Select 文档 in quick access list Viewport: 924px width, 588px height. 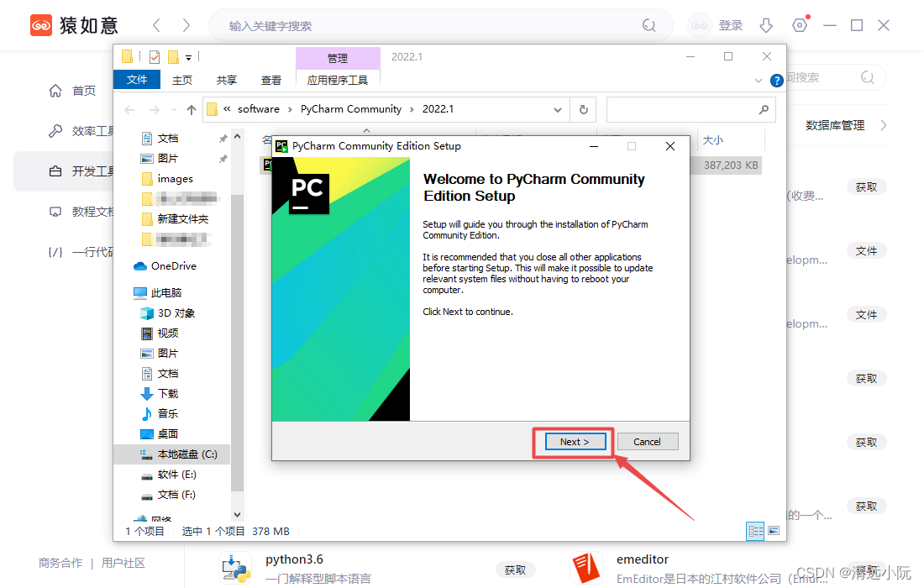pyautogui.click(x=168, y=139)
